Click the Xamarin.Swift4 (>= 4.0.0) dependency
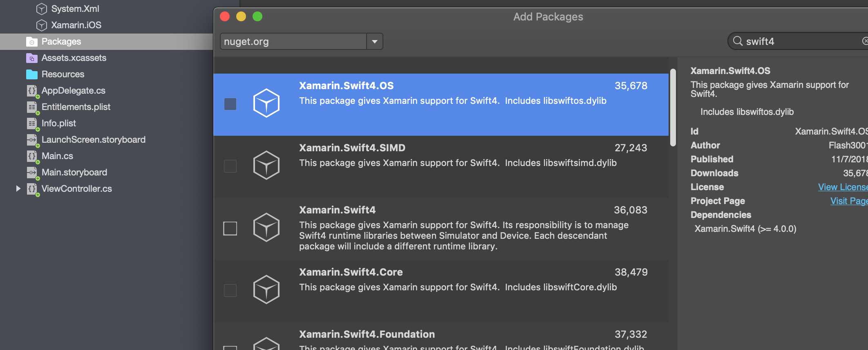 (745, 229)
